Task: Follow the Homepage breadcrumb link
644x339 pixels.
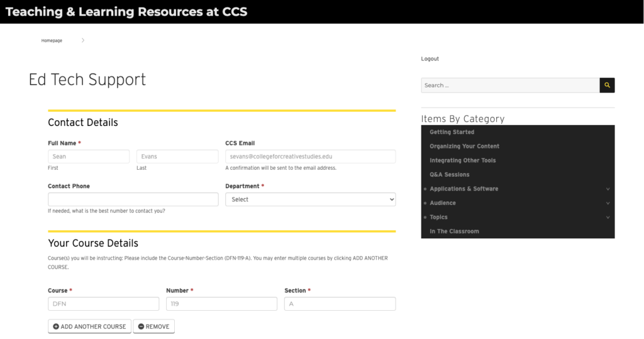Action: pyautogui.click(x=52, y=40)
